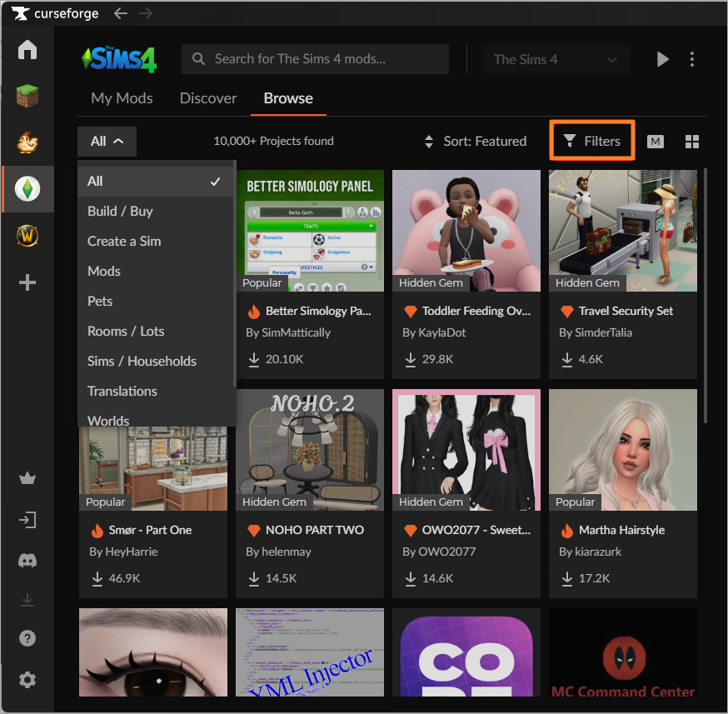Click the gem icon beside NOHO PART TWO
The width and height of the screenshot is (728, 714).
coord(253,530)
